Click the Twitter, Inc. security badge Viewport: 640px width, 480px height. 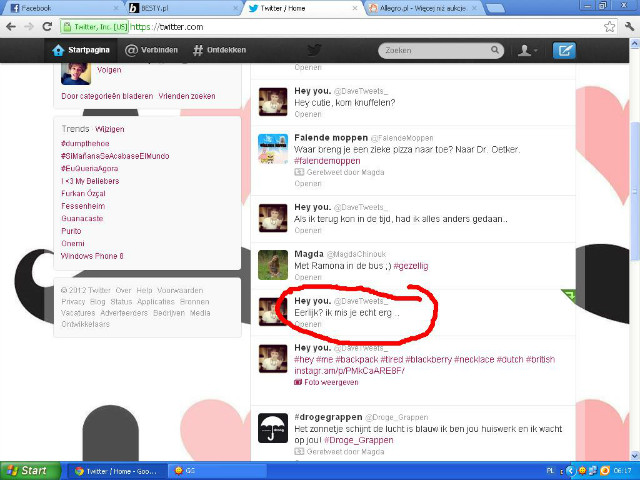coord(95,27)
